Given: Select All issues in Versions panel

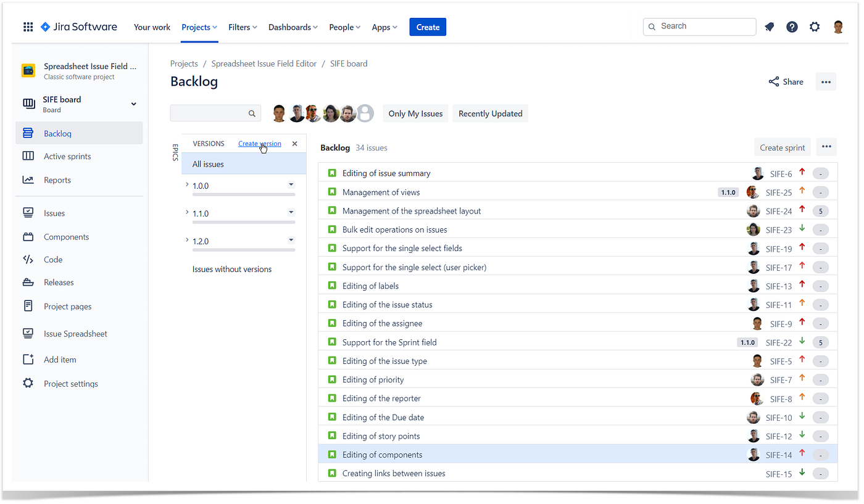Looking at the screenshot, I should (244, 164).
